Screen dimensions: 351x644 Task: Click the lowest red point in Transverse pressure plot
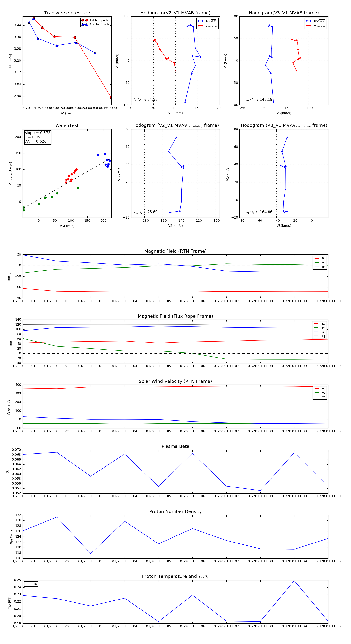pyautogui.click(x=111, y=98)
